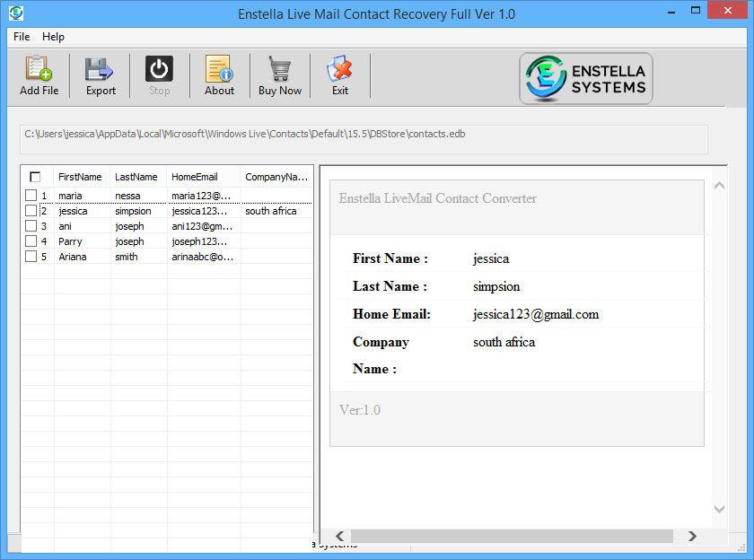Click the Export floppy disk icon

(99, 69)
